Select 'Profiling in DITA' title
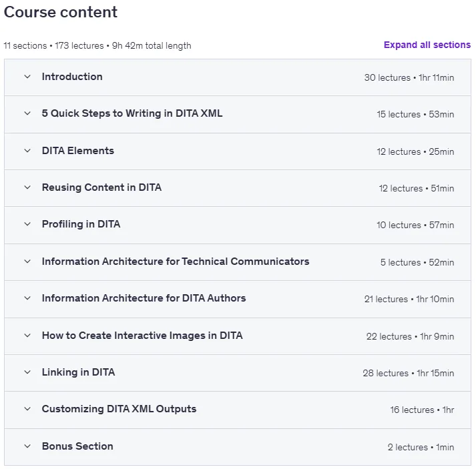Screen dimensions: 476x469 (81, 224)
